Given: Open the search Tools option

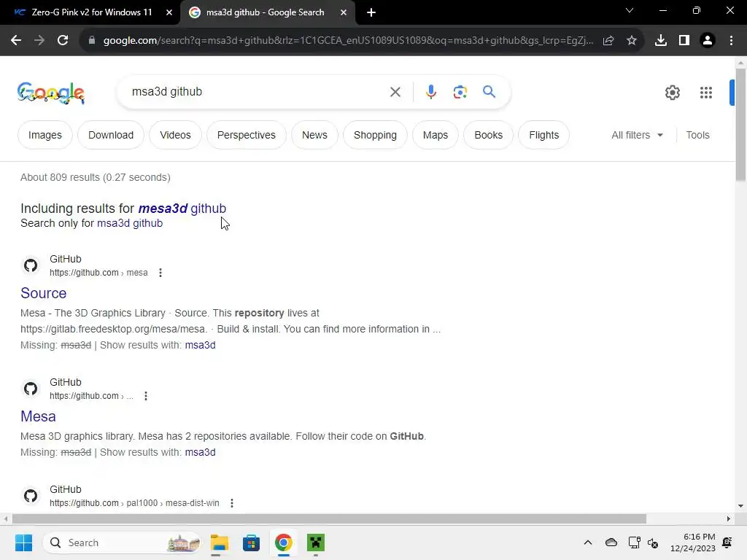Looking at the screenshot, I should (x=697, y=135).
